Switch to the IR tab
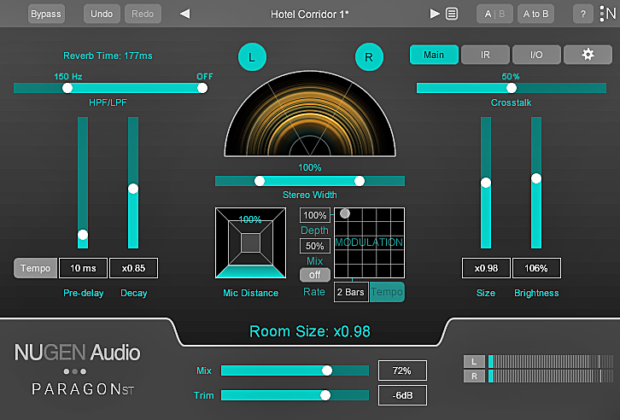This screenshot has width=620, height=420. click(485, 55)
